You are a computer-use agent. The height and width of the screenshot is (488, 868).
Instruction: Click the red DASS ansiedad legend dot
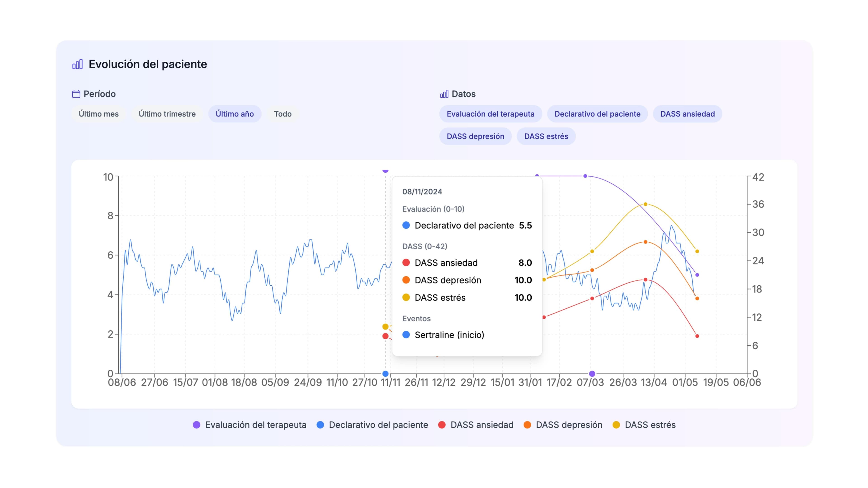pyautogui.click(x=442, y=425)
